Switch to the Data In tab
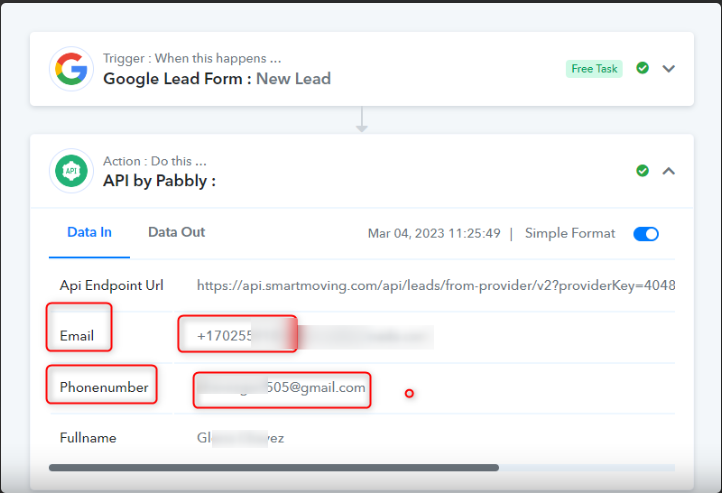Image resolution: width=722 pixels, height=493 pixels. coord(89,232)
